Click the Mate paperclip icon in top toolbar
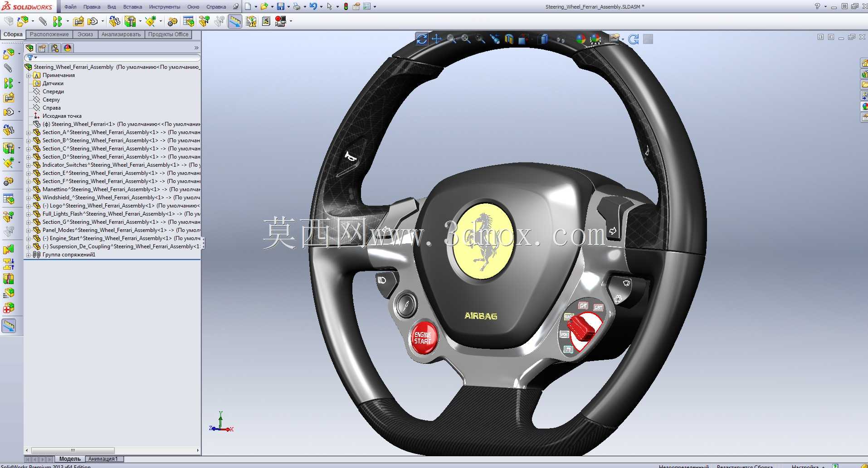 tap(43, 21)
